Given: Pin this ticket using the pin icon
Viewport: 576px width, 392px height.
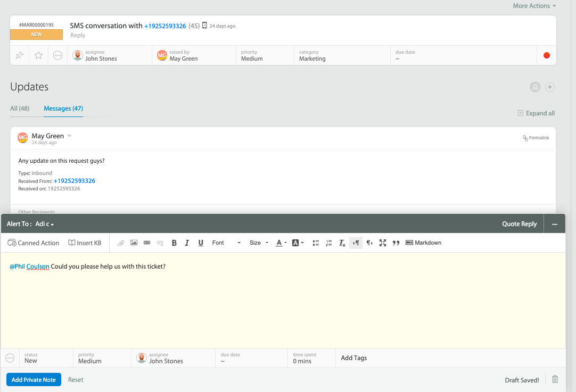Looking at the screenshot, I should pyautogui.click(x=19, y=55).
